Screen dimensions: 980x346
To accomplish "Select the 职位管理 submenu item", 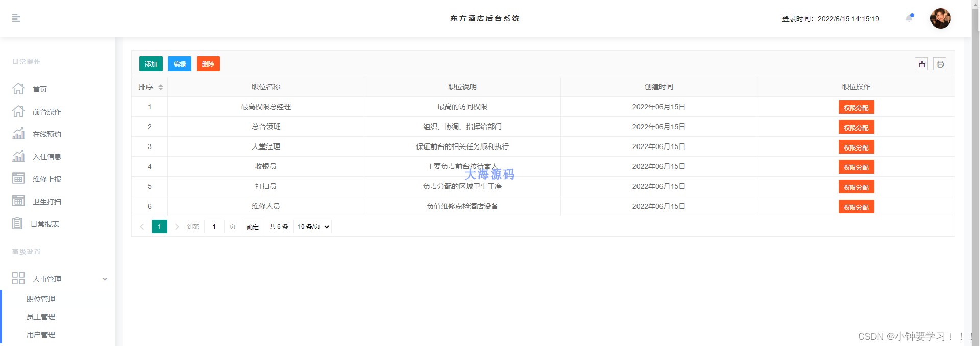I will point(41,299).
